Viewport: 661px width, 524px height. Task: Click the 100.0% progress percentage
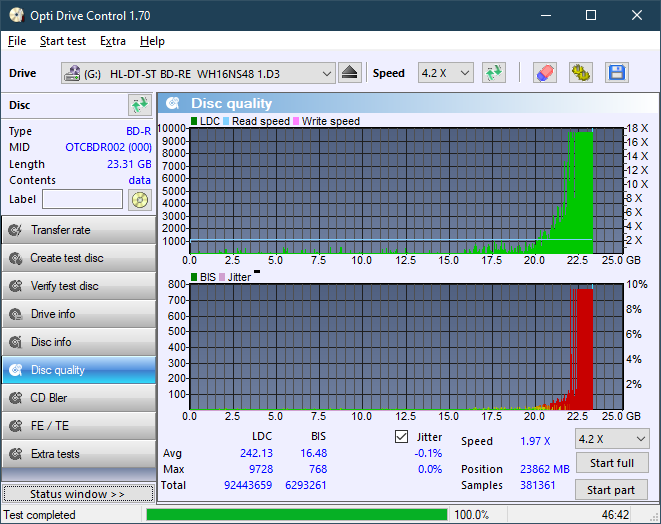pos(471,515)
